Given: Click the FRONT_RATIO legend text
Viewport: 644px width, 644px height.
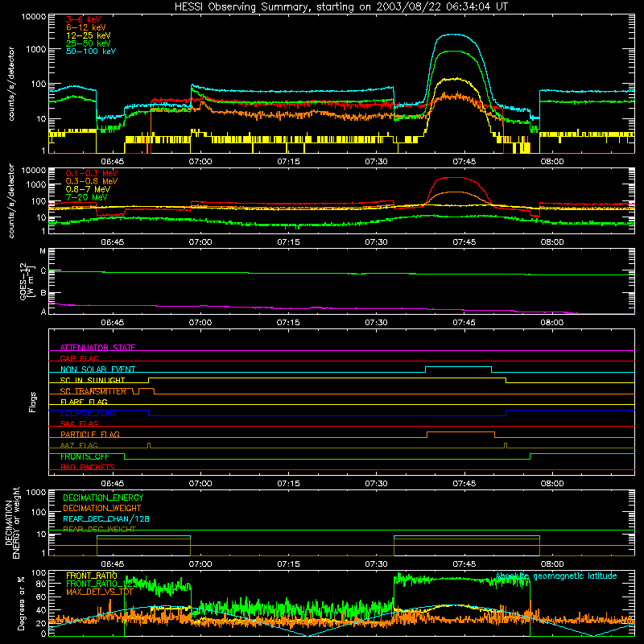Looking at the screenshot, I should pos(92,576).
